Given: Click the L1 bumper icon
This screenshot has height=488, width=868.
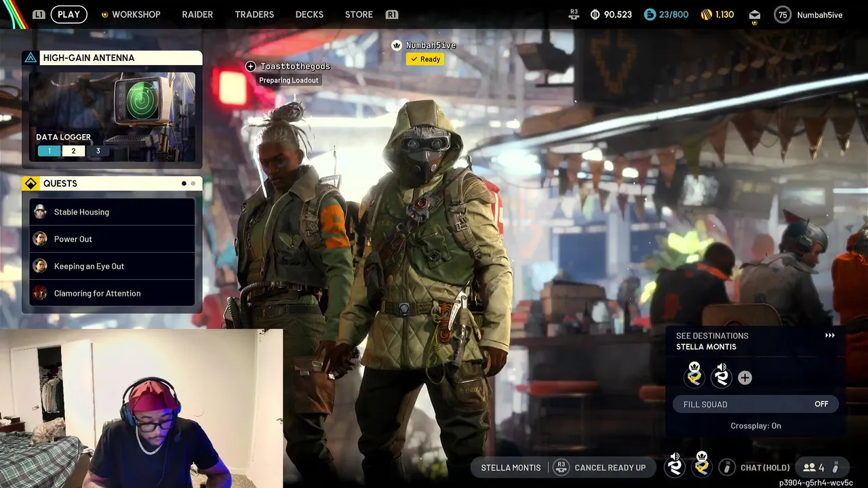Looking at the screenshot, I should tap(39, 14).
